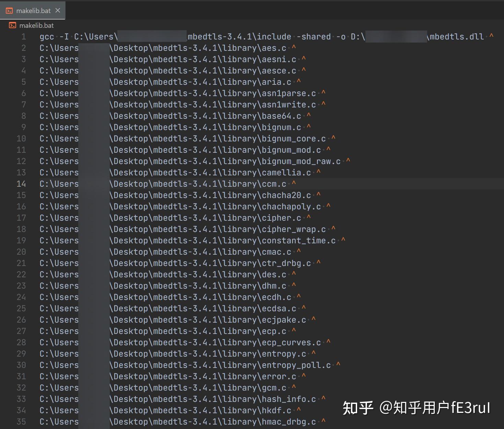This screenshot has width=504, height=429.
Task: Close the makelib.bat tab
Action: pyautogui.click(x=57, y=10)
